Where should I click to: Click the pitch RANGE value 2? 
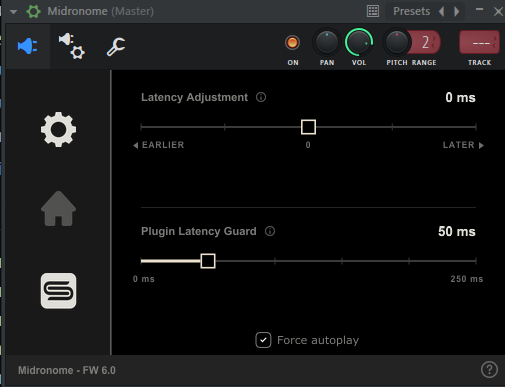[x=426, y=42]
